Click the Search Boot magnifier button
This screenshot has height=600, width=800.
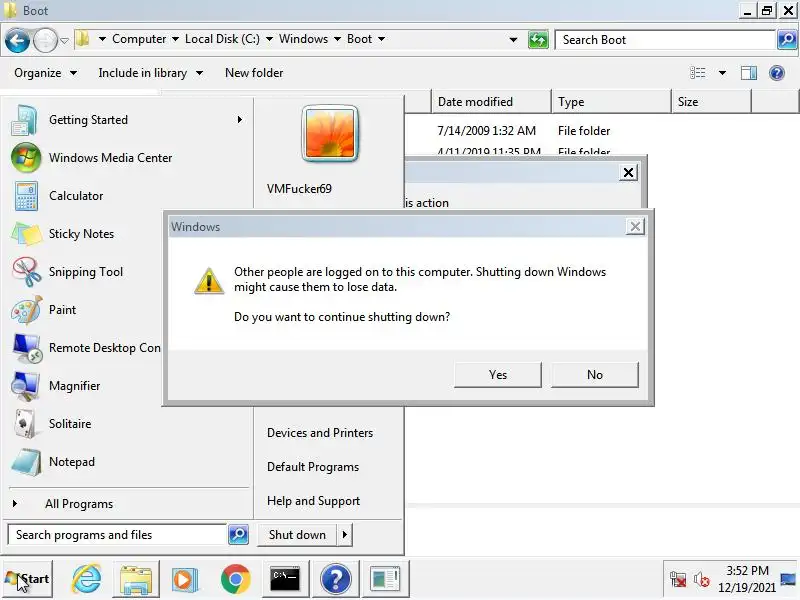[787, 39]
